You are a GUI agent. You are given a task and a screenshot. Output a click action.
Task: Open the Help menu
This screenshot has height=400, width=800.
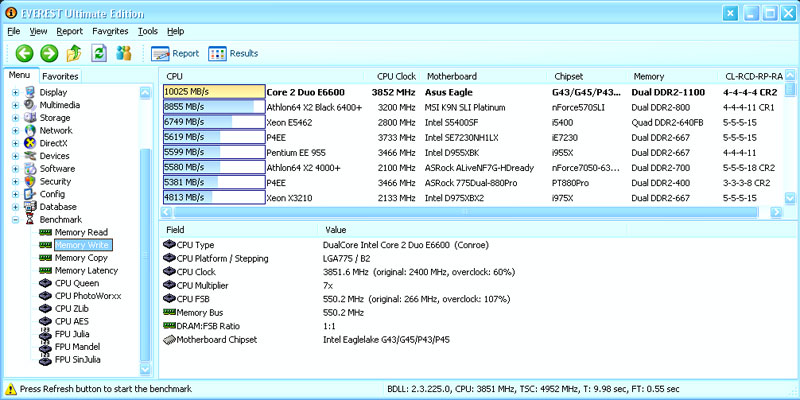pos(176,31)
